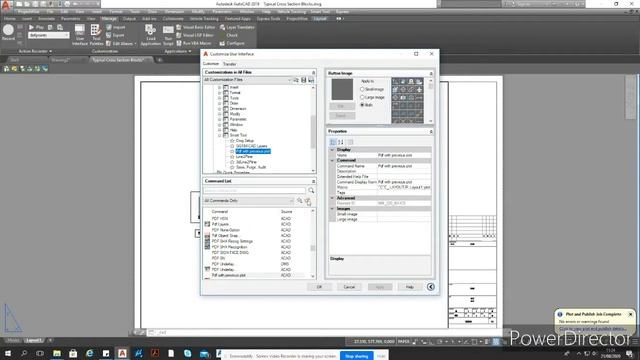Image resolution: width=640 pixels, height=360 pixels.
Task: Click the save customization files icon
Action: (303, 80)
